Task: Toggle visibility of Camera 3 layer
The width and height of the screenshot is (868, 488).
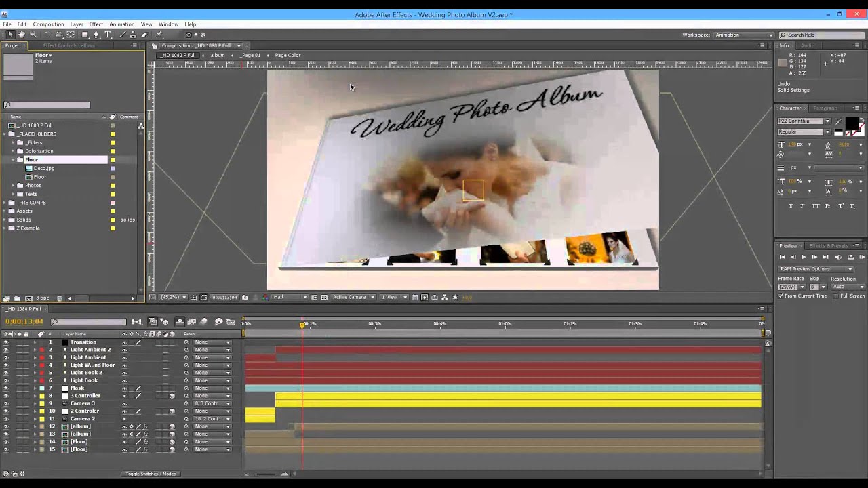Action: tap(6, 403)
